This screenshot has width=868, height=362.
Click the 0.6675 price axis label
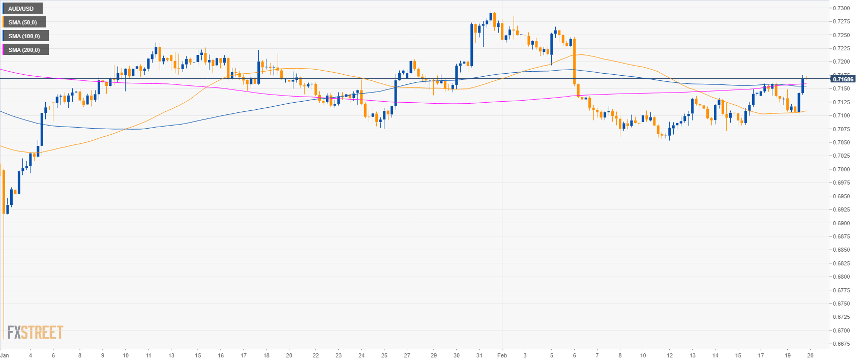point(841,344)
